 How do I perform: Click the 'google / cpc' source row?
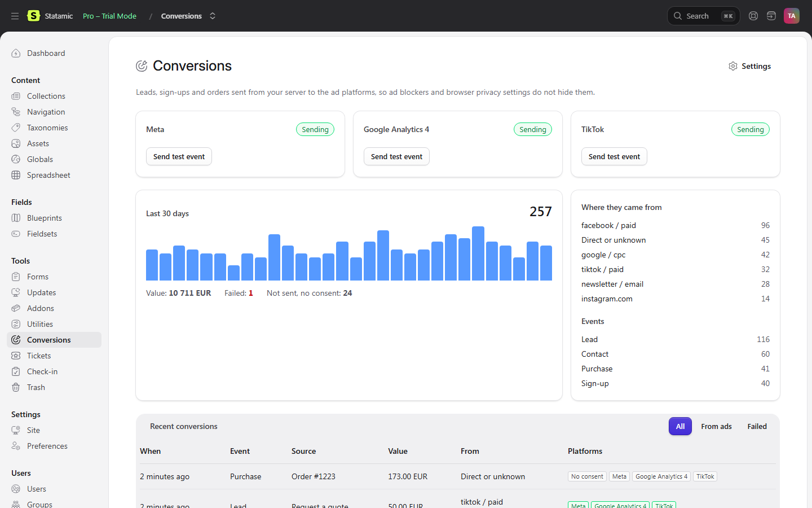676,255
